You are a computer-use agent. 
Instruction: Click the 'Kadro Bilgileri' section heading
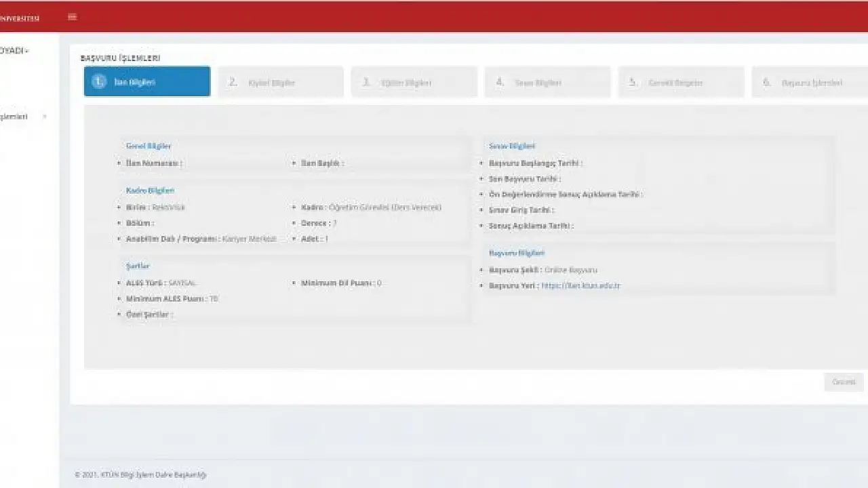coord(150,190)
